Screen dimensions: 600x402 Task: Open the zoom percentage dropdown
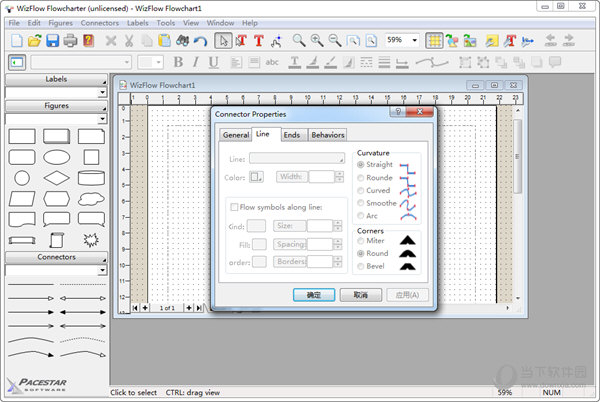414,40
